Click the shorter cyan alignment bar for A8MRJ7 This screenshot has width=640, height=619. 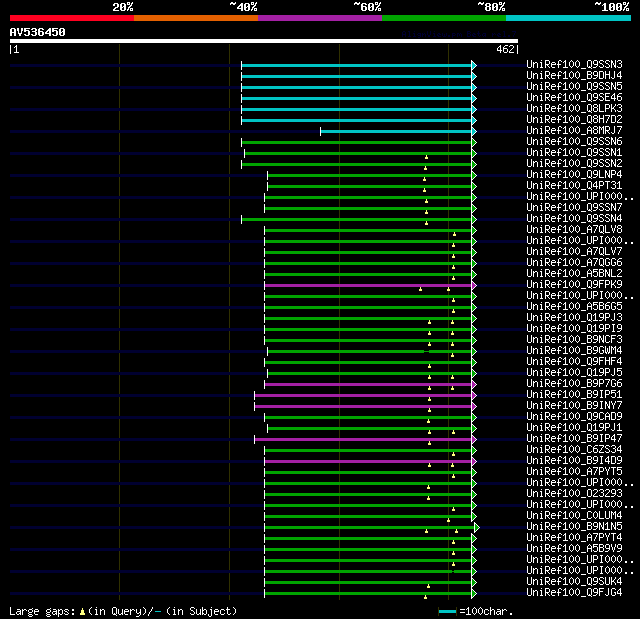coord(396,131)
